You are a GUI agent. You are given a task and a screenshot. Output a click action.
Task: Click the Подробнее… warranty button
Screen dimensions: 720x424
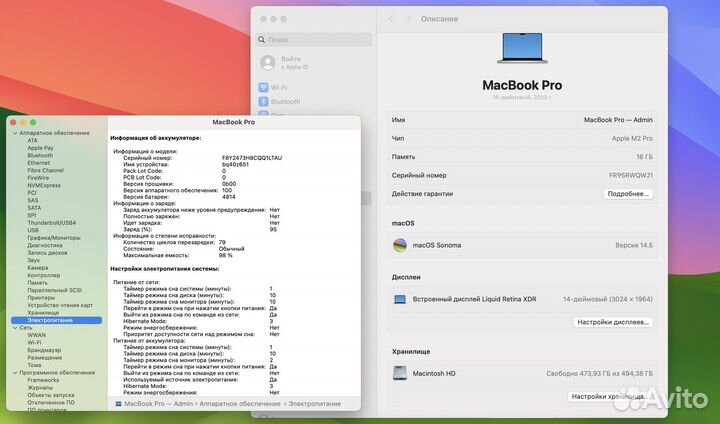(x=628, y=194)
